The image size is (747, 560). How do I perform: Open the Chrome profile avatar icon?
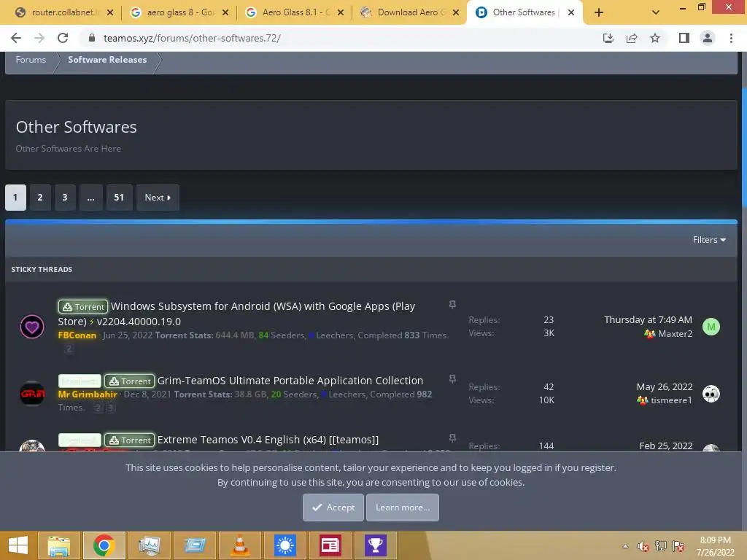click(708, 38)
